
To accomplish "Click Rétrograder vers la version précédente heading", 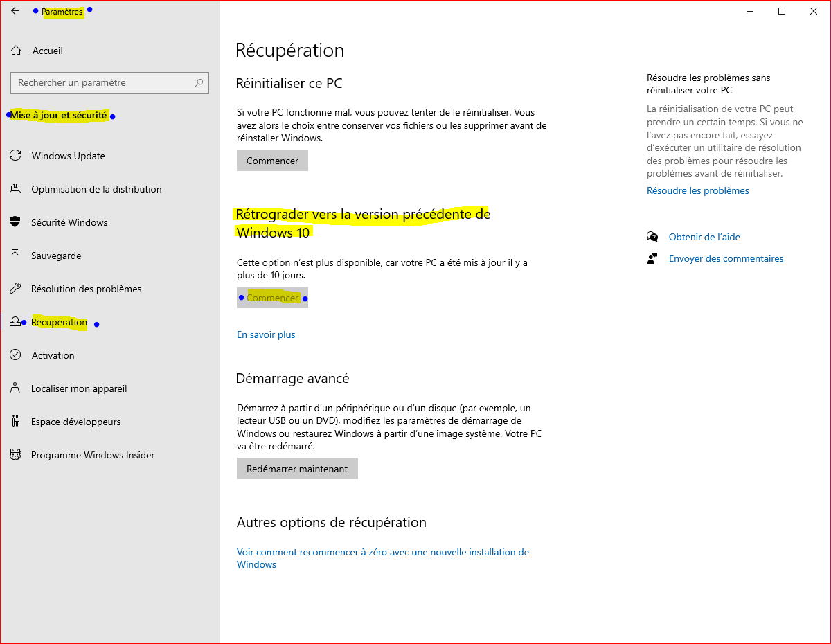I will 363,224.
